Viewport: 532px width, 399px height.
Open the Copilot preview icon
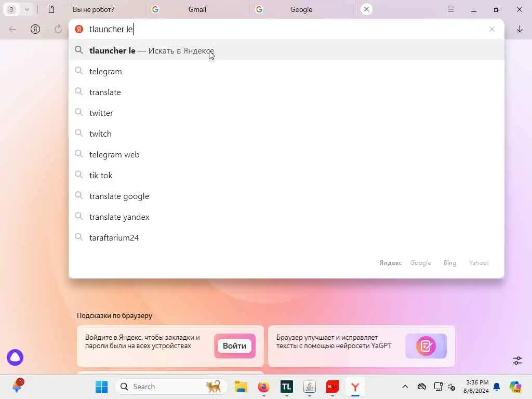pos(515,387)
